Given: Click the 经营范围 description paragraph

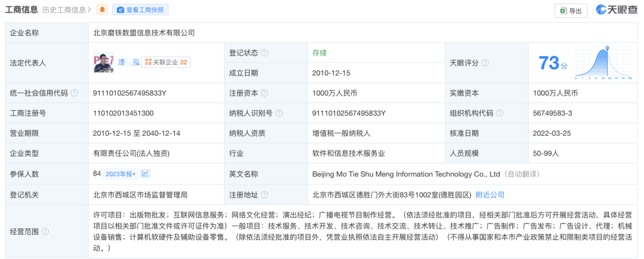Looking at the screenshot, I should 364,232.
